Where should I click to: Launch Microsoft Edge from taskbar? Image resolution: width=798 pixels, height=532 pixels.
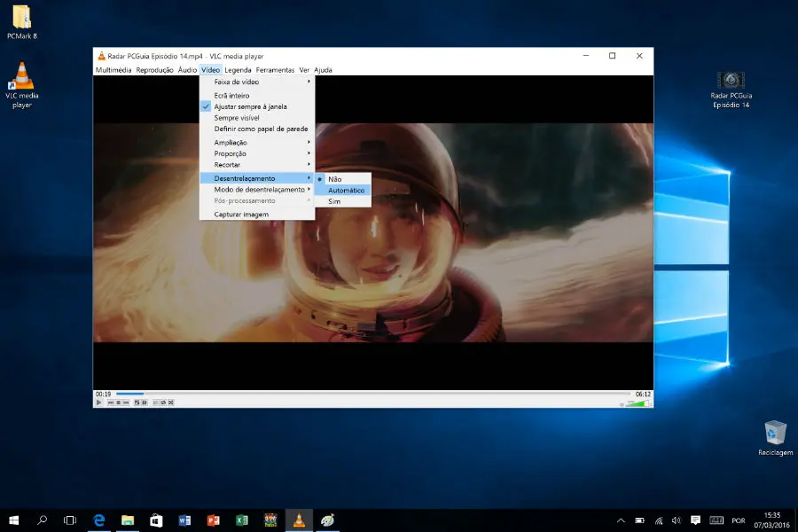99,520
